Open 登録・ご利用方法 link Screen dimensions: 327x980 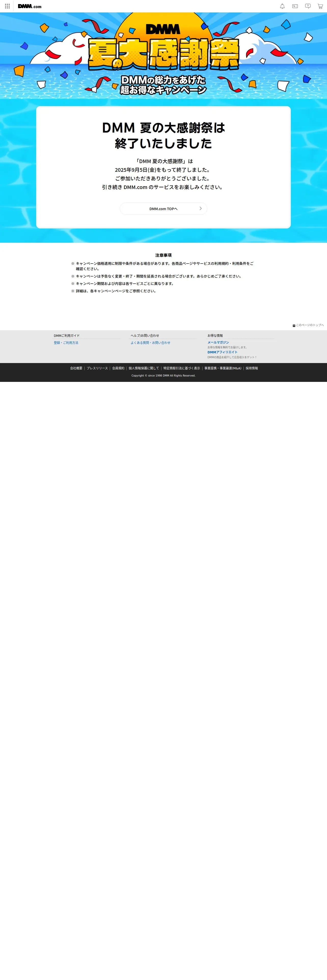coord(66,343)
